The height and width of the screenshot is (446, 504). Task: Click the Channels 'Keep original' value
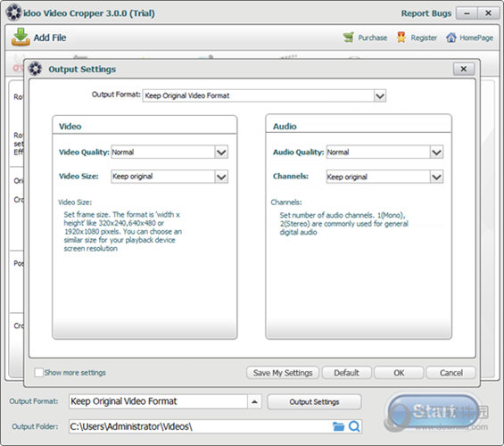click(x=347, y=177)
